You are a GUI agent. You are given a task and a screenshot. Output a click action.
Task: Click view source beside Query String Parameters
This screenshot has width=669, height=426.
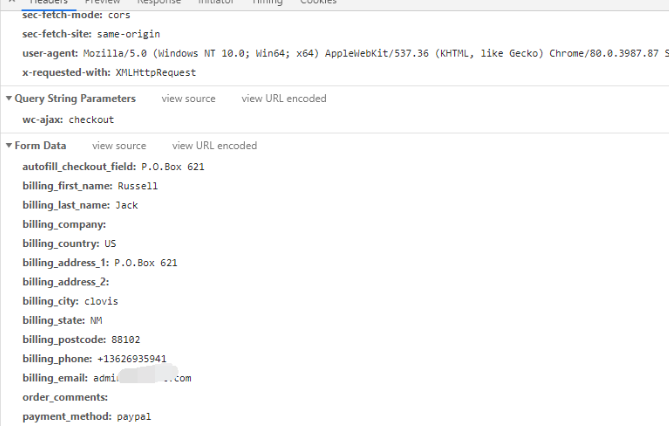(x=188, y=98)
